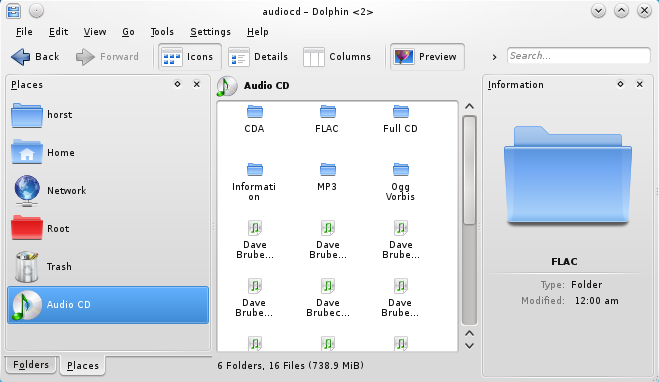Select middle Dave Brube... track in third row
Viewport: 659px width, 382px height.
[328, 240]
